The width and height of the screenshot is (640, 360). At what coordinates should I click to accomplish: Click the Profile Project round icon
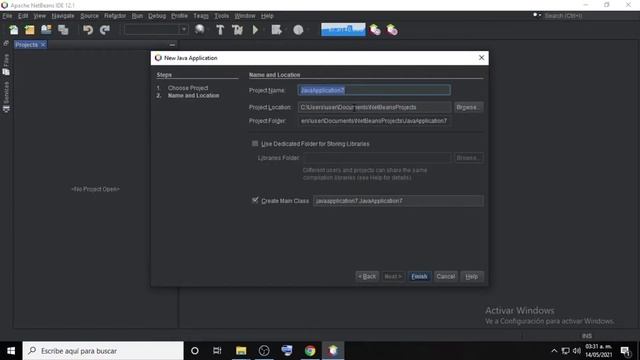pos(298,30)
